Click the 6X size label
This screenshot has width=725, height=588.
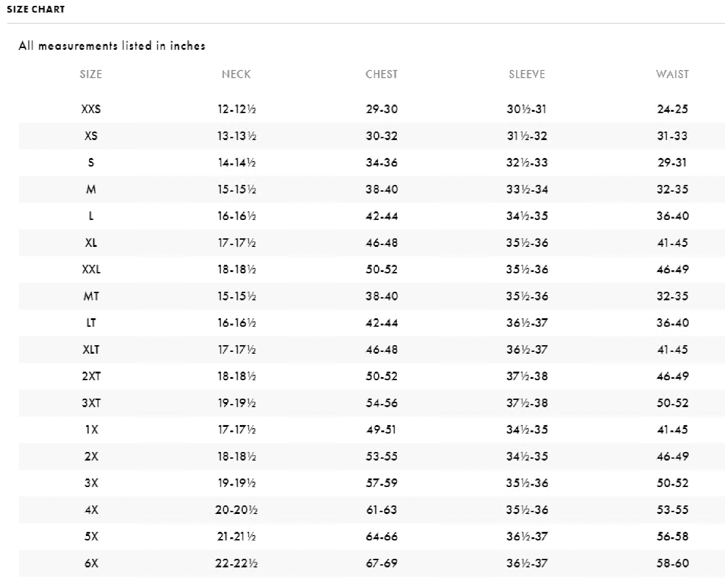[91, 563]
